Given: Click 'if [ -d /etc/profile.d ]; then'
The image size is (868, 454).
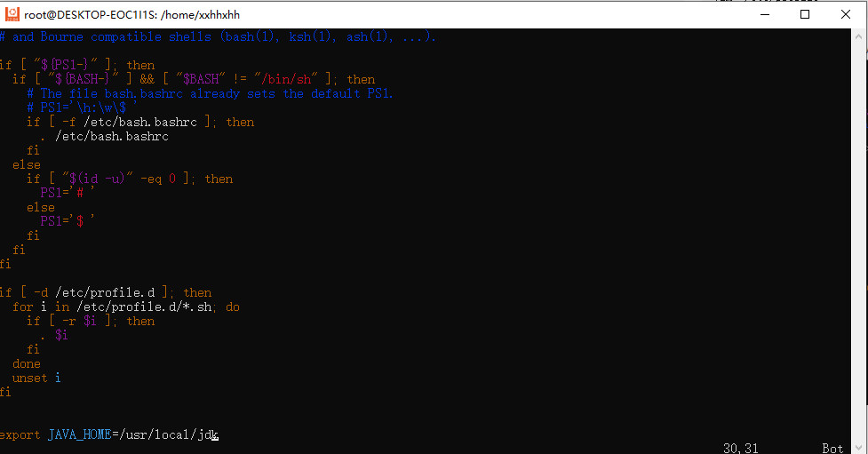Looking at the screenshot, I should [x=106, y=292].
